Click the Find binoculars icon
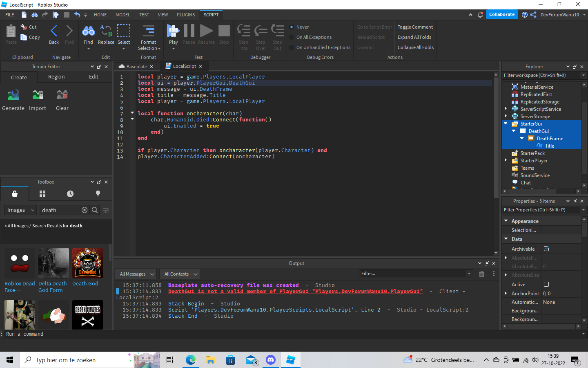The height and width of the screenshot is (368, 588). coord(88,31)
